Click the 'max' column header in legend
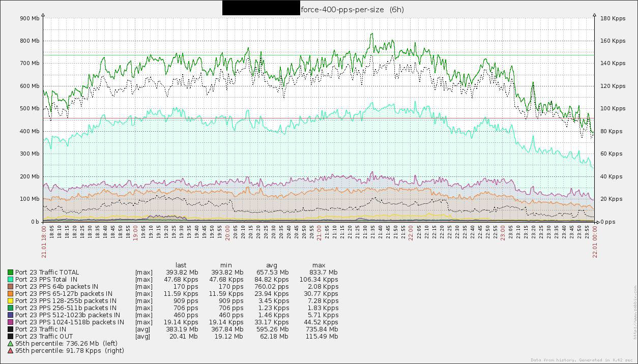The width and height of the screenshot is (638, 364). [318, 265]
